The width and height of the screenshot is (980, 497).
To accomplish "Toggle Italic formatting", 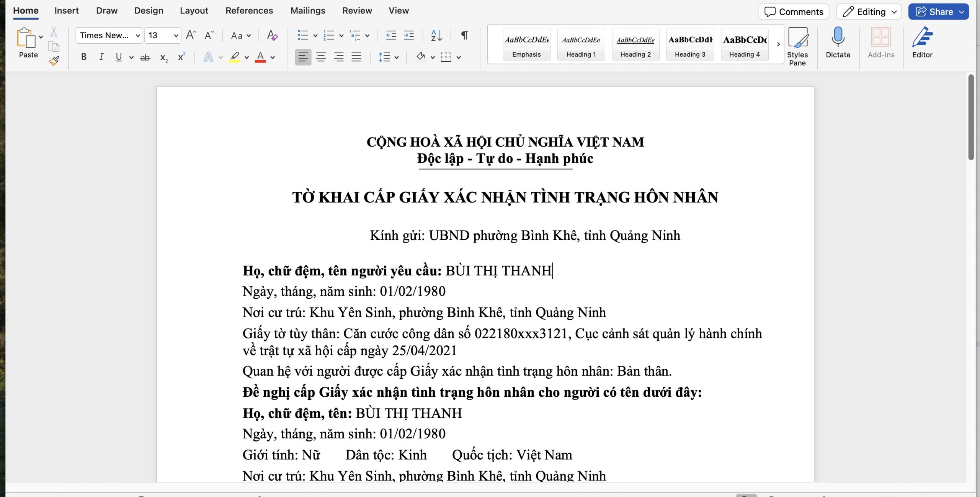I will point(101,57).
